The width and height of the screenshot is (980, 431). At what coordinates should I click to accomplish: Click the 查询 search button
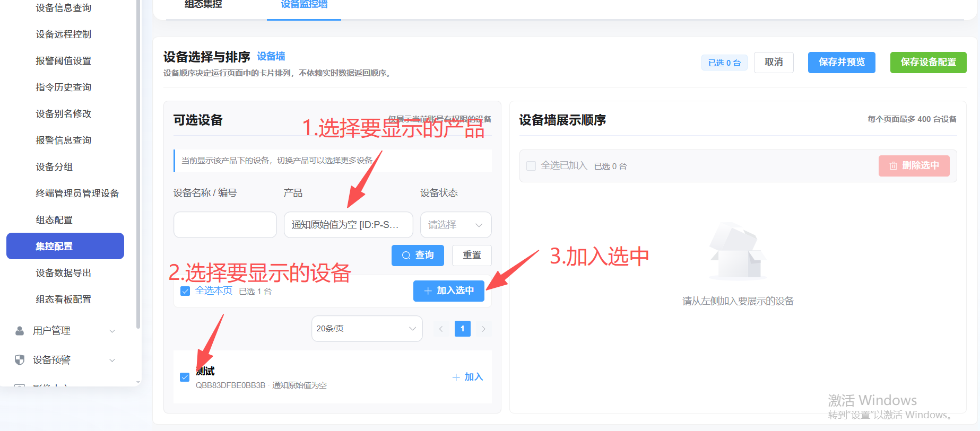[418, 256]
